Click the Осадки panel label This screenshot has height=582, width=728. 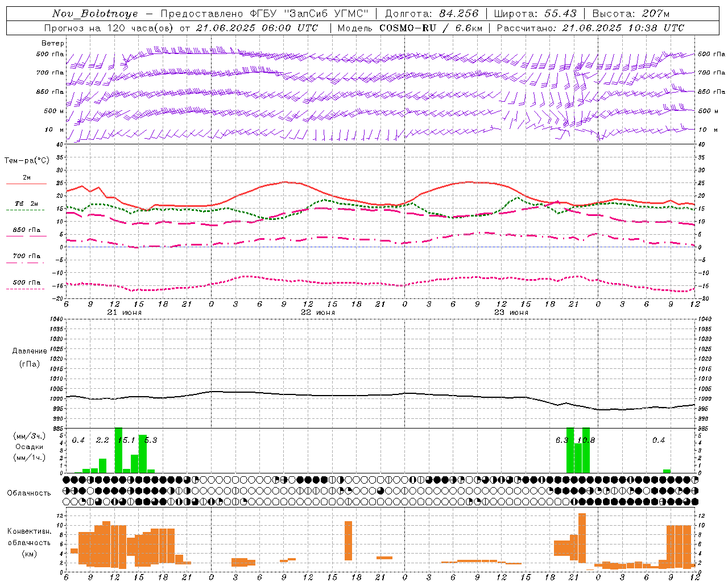(30, 447)
